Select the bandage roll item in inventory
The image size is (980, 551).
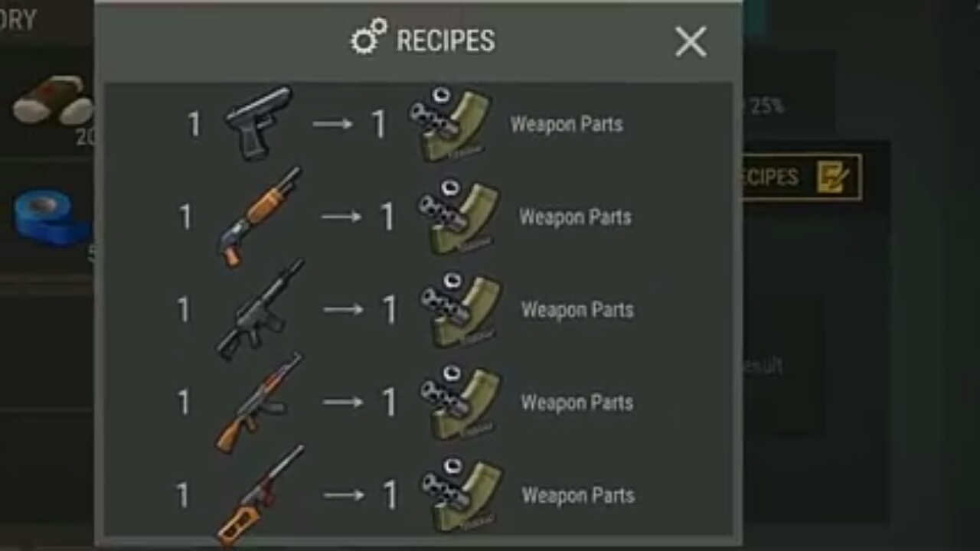click(x=54, y=100)
